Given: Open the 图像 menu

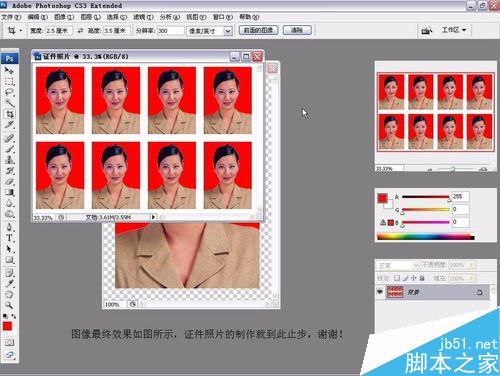Looking at the screenshot, I should [x=64, y=17].
